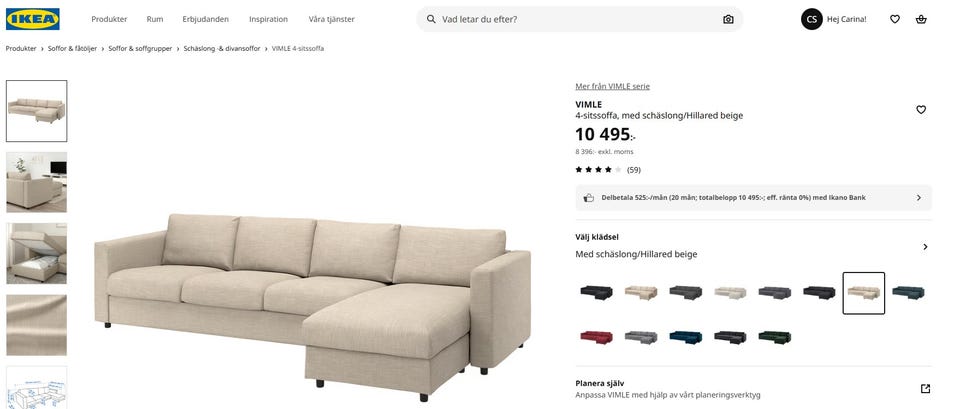Screen dimensions: 960x409
Task: Click the CS profile avatar
Action: [x=811, y=19]
